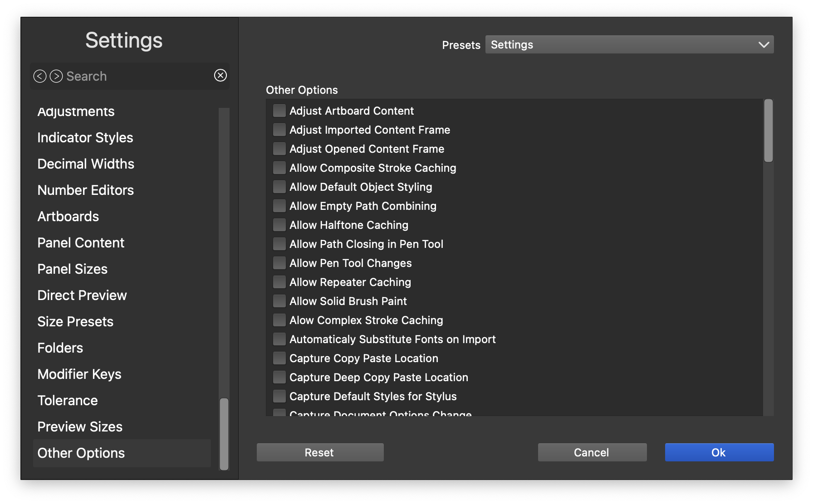Go to Direct Preview settings
This screenshot has height=504, width=813.
coord(82,296)
